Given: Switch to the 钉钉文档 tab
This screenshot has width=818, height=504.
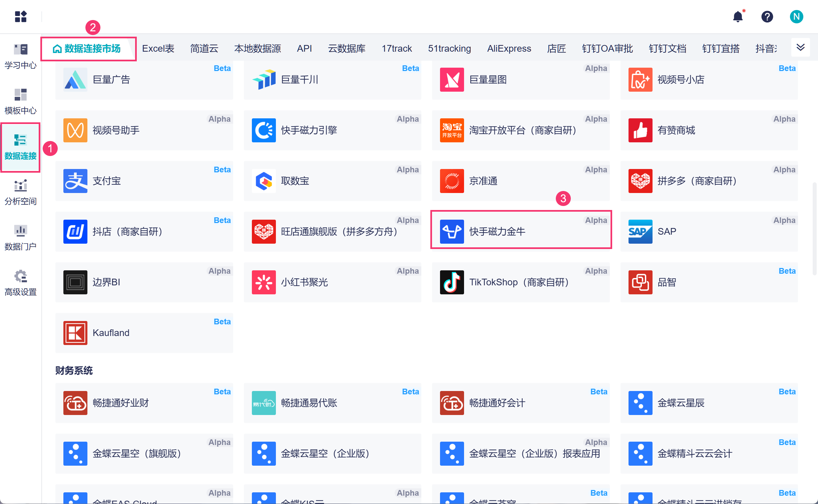Looking at the screenshot, I should (667, 49).
